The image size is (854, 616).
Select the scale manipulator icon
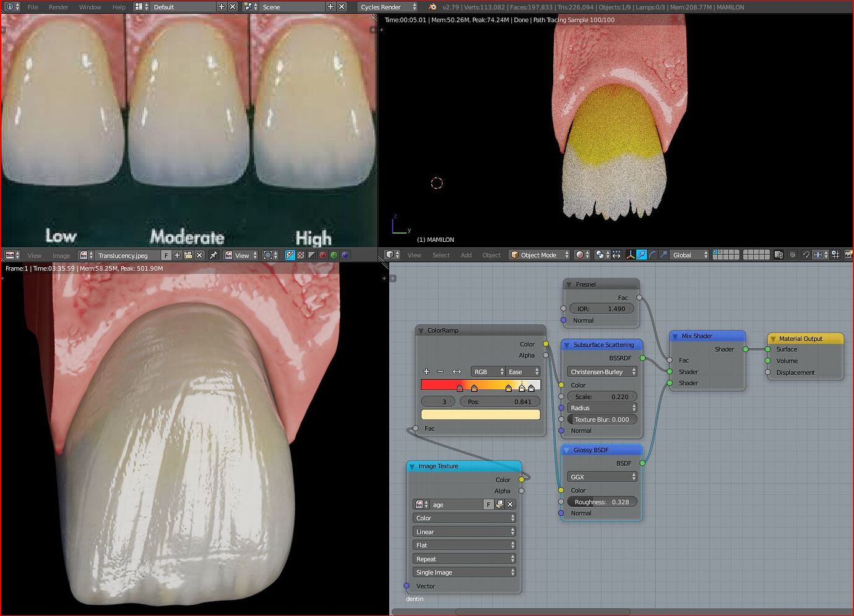click(x=663, y=255)
